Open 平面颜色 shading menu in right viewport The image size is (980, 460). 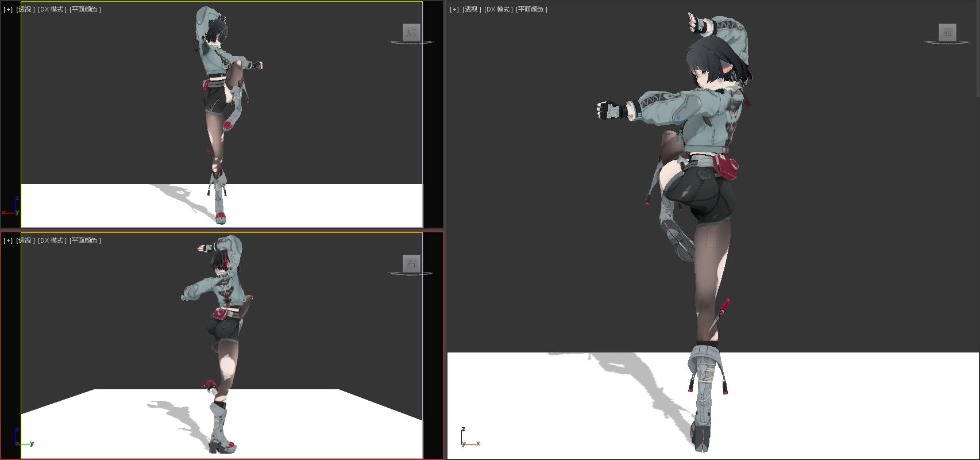coord(531,10)
